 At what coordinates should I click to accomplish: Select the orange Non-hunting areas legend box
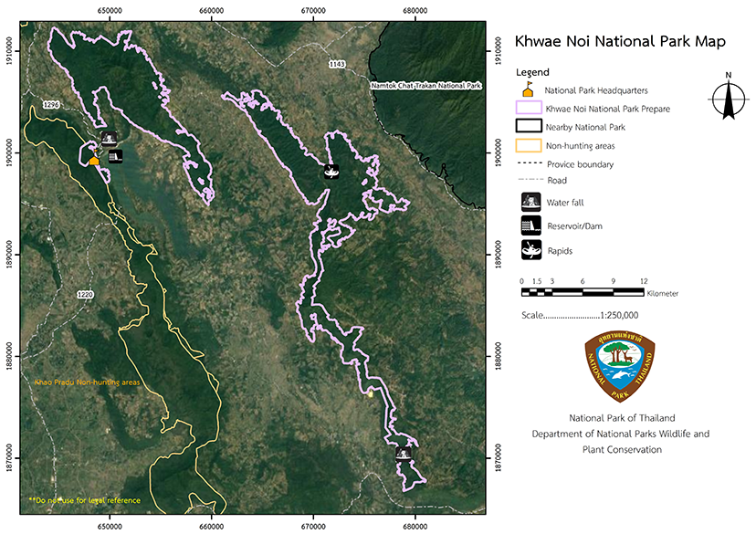point(528,145)
